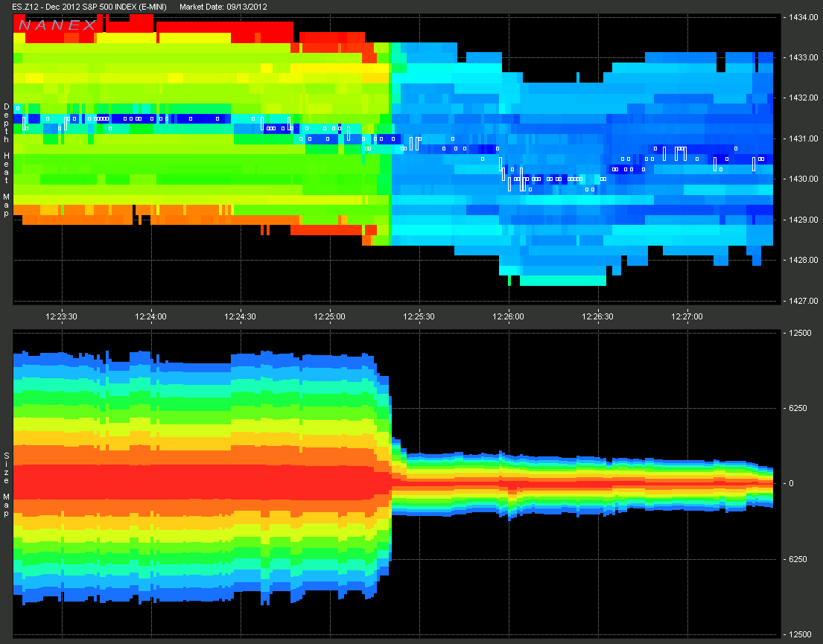Click the 12:26:30 time axis label
The width and height of the screenshot is (823, 644).
(597, 316)
